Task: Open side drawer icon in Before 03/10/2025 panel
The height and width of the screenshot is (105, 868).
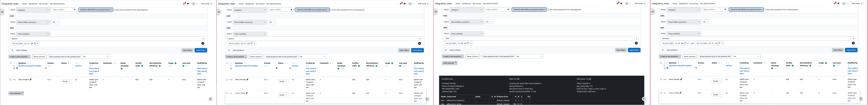Action: (x=2, y=12)
